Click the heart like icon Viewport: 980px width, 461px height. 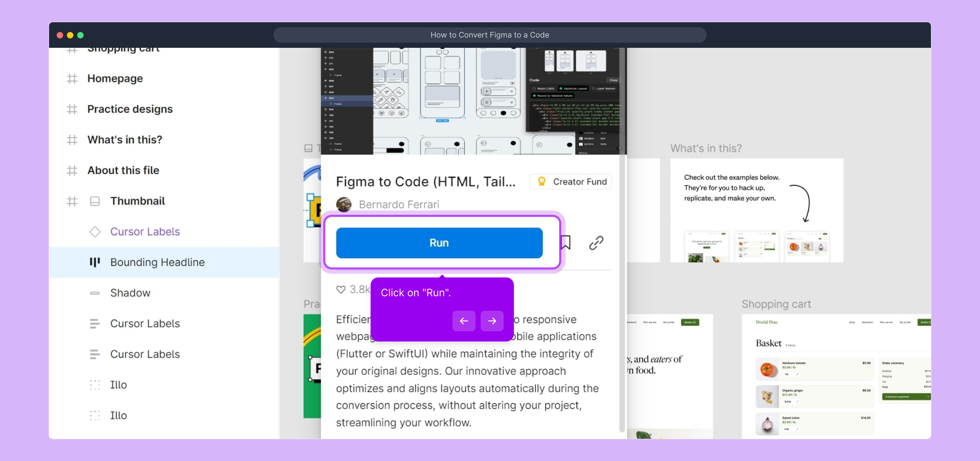click(341, 290)
